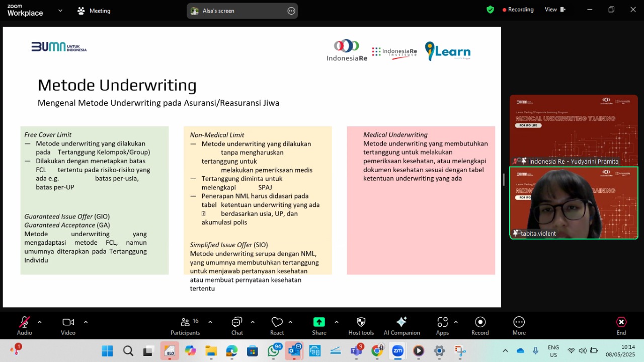Open Zoom Workplace dropdown chevron
This screenshot has height=362, width=644.
pos(60,10)
